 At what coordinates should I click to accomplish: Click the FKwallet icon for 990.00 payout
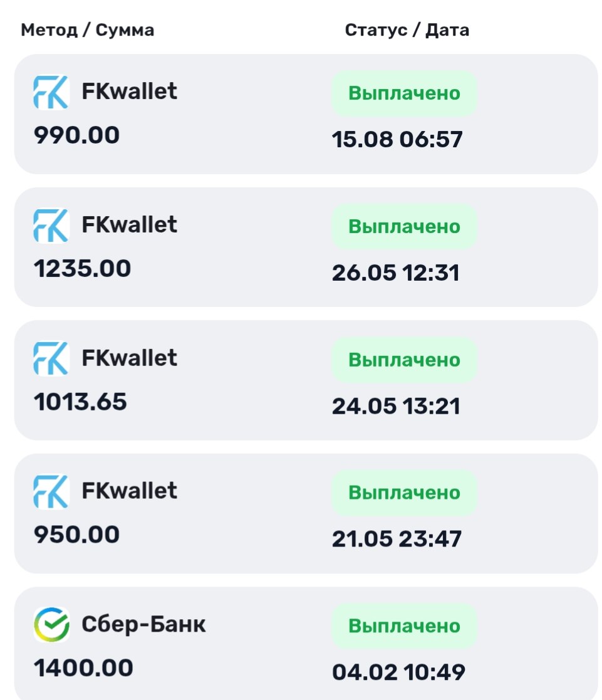click(x=51, y=92)
